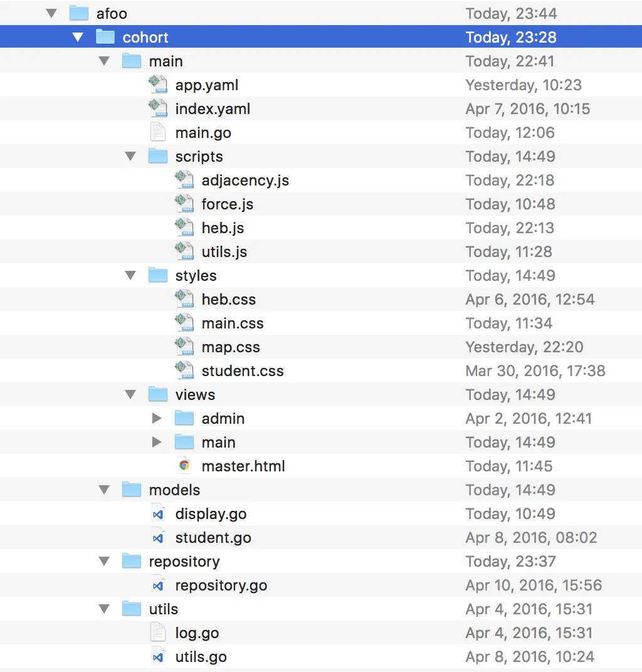
Task: Select the map.css file name
Action: [231, 347]
